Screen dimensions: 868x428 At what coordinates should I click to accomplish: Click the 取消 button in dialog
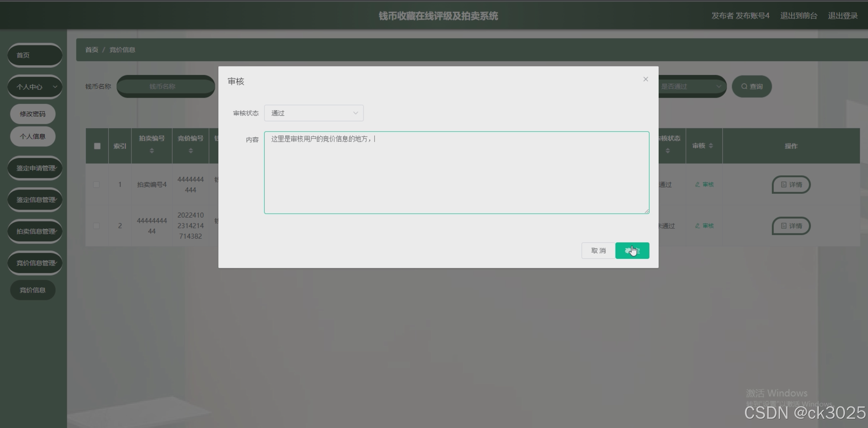(598, 251)
